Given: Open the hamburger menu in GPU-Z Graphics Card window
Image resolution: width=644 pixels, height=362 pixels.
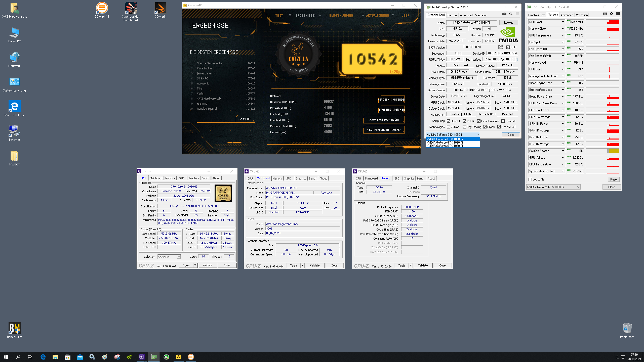Looking at the screenshot, I should pyautogui.click(x=517, y=14).
